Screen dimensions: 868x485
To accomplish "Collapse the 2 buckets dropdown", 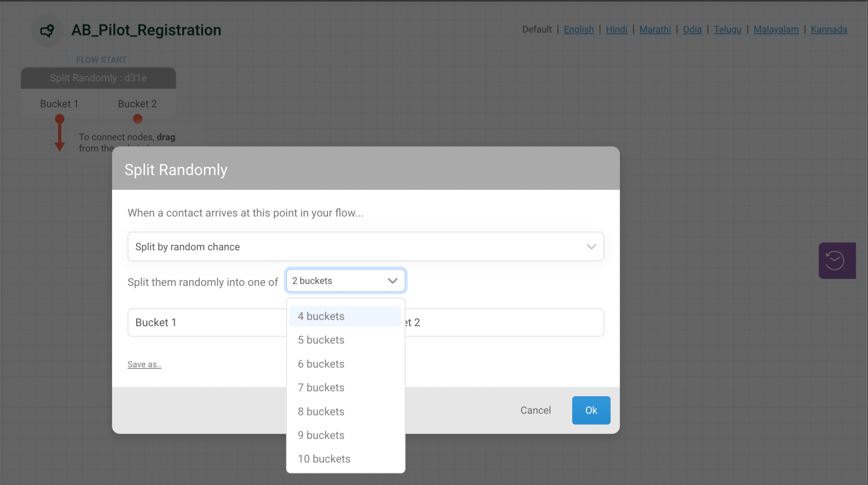I will tap(345, 281).
